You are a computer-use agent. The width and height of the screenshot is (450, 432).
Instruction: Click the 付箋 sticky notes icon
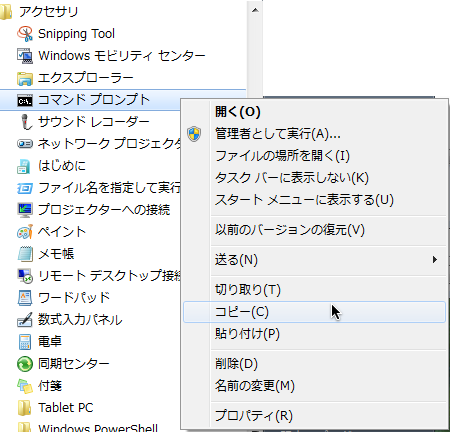click(x=25, y=386)
